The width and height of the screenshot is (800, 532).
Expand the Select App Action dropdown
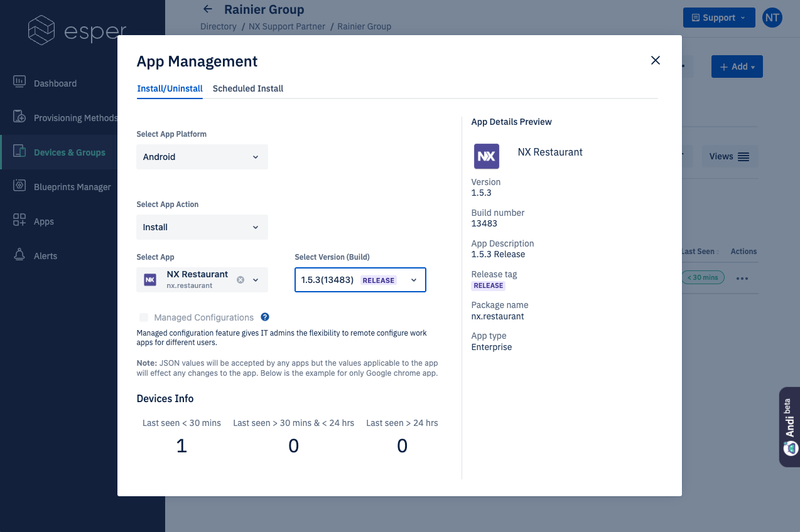pos(202,227)
